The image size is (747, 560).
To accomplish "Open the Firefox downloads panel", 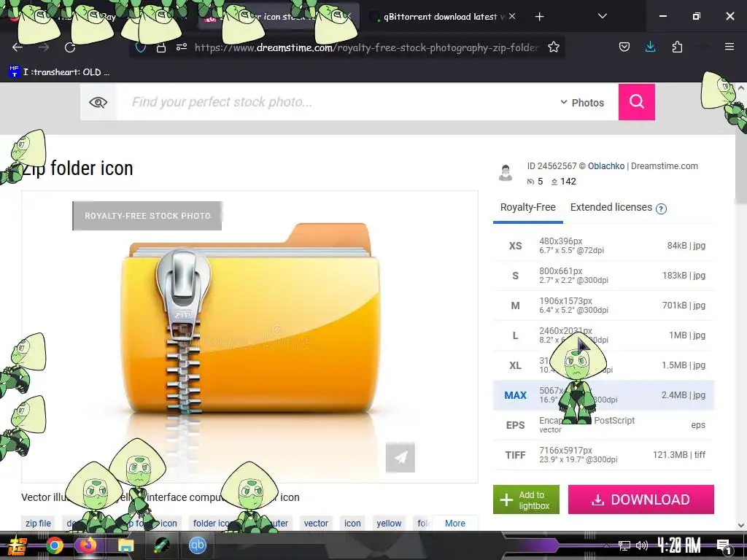I will (650, 47).
